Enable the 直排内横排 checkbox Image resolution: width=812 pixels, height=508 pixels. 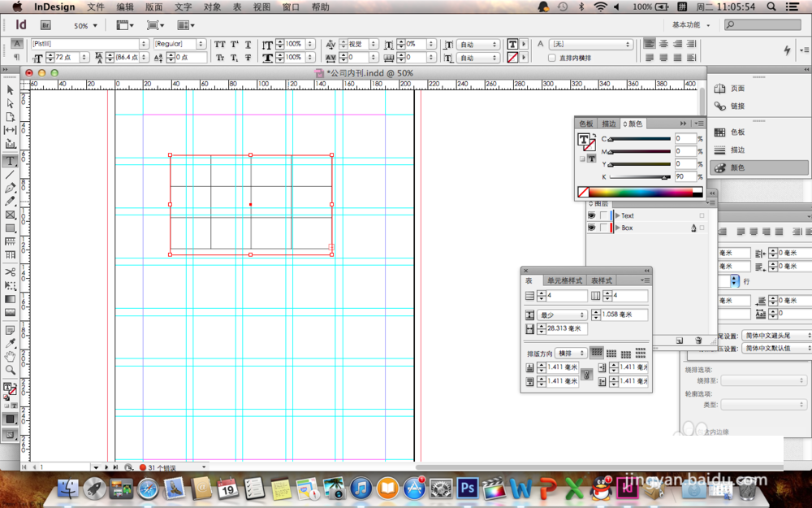click(552, 58)
